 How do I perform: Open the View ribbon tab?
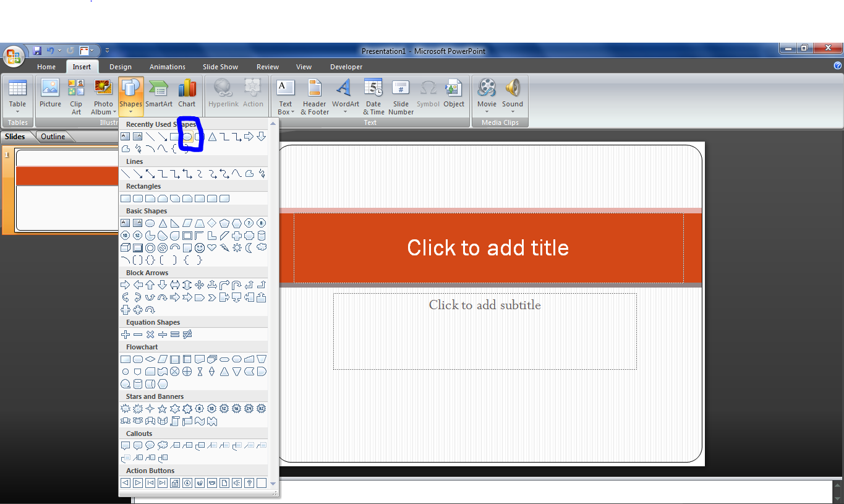304,67
